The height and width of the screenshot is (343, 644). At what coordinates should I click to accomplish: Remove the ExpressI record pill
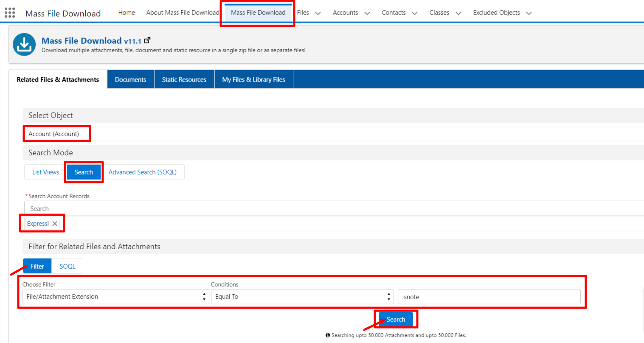[x=55, y=224]
